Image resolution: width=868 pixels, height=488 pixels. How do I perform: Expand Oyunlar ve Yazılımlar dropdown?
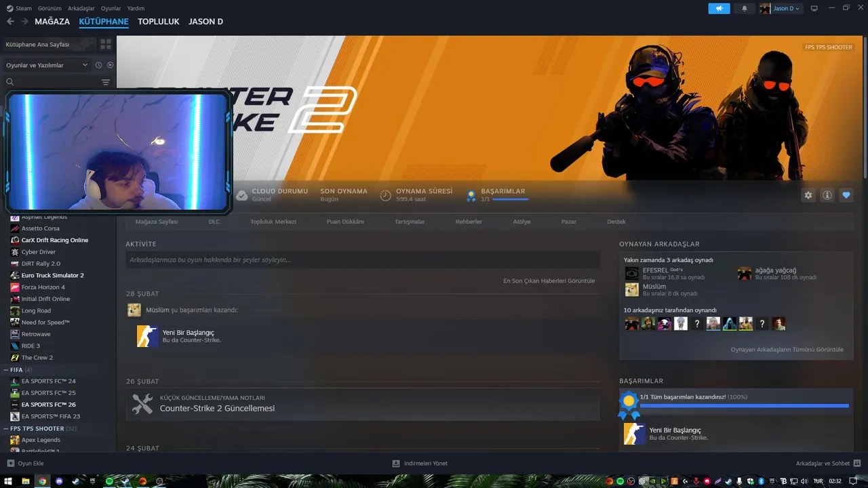pyautogui.click(x=47, y=65)
